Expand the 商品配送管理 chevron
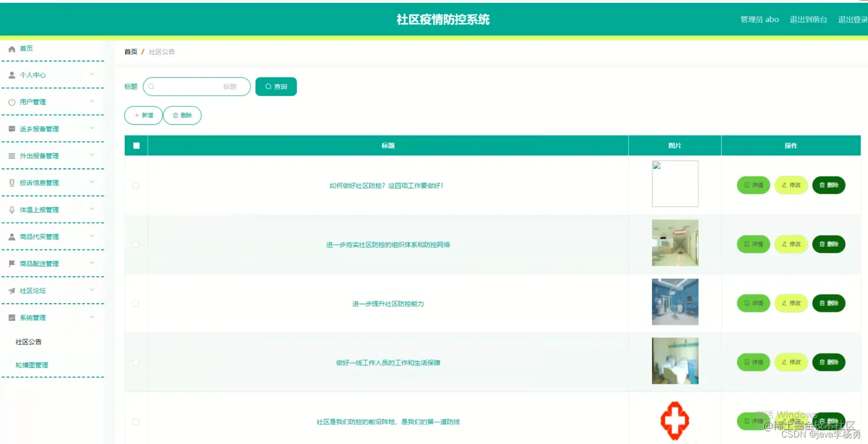The width and height of the screenshot is (868, 444). pyautogui.click(x=92, y=263)
